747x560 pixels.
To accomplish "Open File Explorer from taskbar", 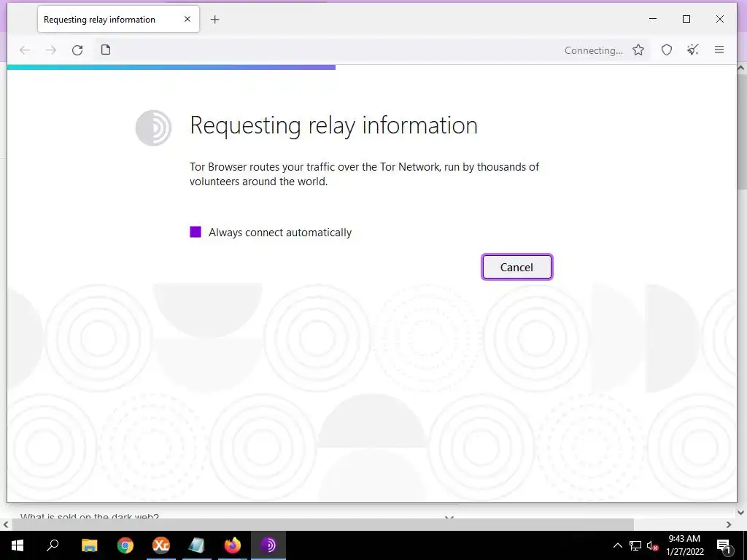I will (x=89, y=545).
